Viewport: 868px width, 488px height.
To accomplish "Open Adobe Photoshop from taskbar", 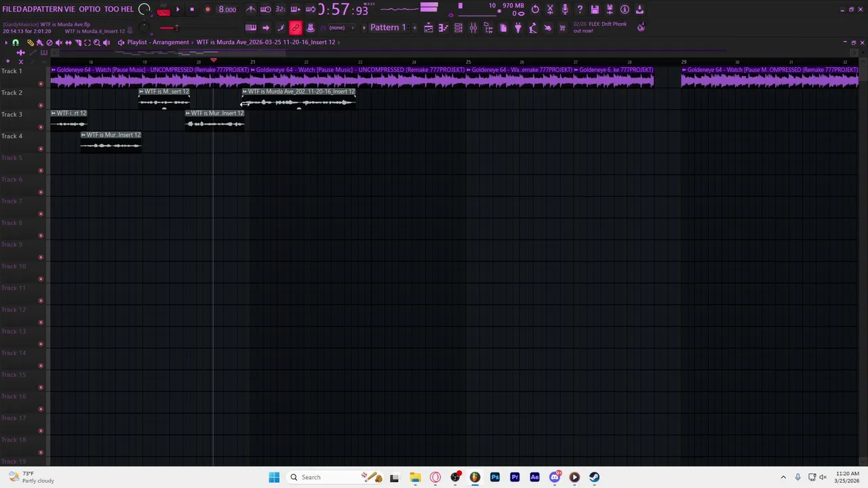I will [494, 477].
